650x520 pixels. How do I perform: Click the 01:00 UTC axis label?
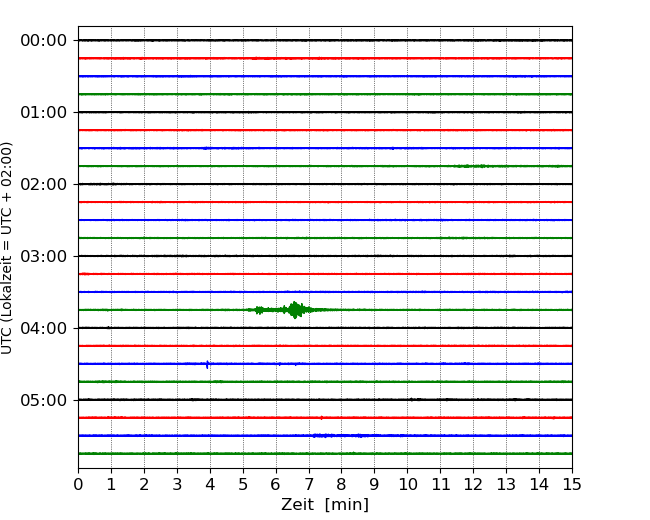point(43,112)
